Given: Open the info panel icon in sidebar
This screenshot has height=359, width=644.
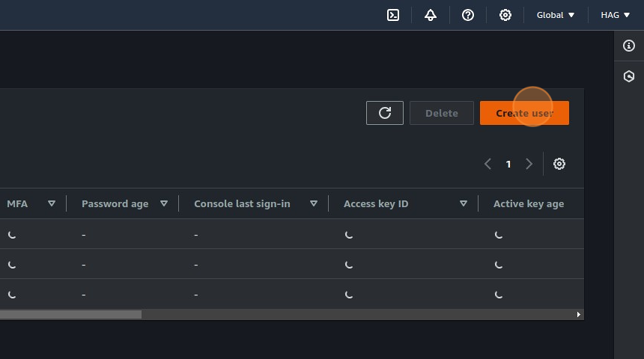Looking at the screenshot, I should 629,46.
